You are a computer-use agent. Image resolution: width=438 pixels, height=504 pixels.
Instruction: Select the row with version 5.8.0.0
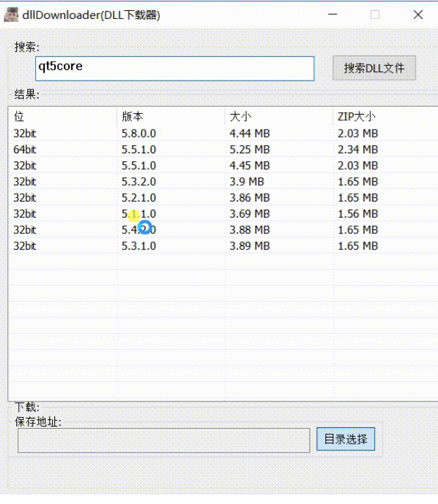tap(223, 134)
